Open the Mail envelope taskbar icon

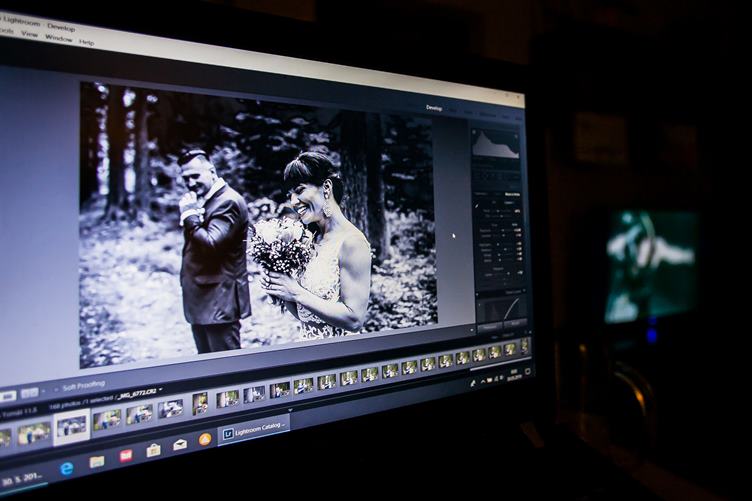click(x=180, y=444)
